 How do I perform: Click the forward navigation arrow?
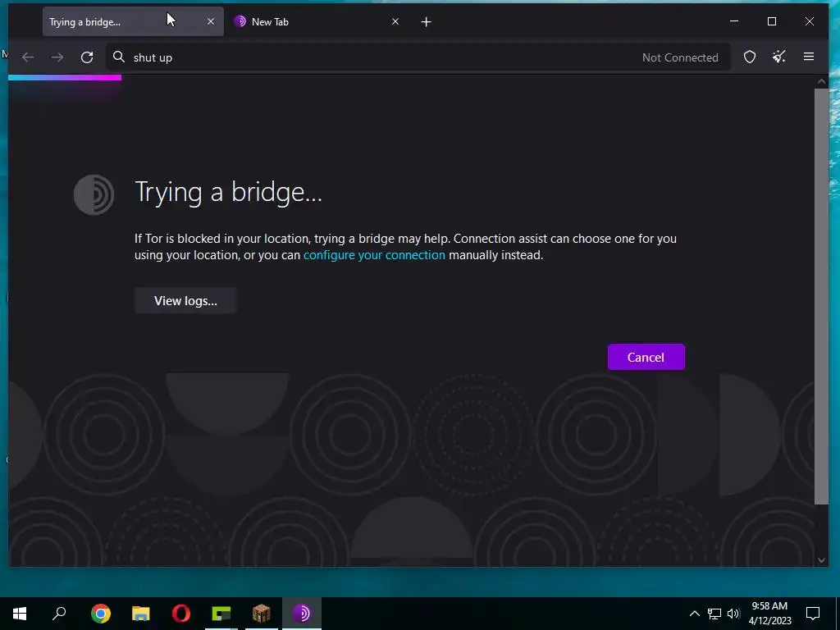57,57
